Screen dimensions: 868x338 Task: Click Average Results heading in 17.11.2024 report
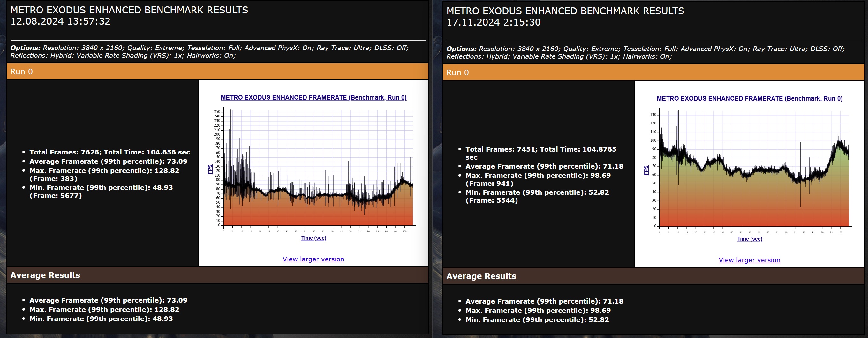[481, 276]
